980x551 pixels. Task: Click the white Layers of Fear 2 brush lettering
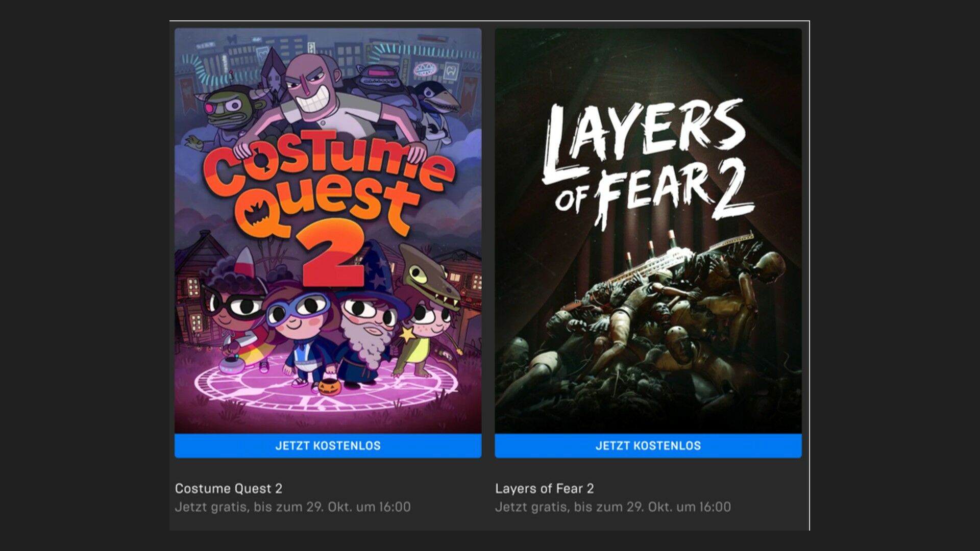click(x=647, y=163)
